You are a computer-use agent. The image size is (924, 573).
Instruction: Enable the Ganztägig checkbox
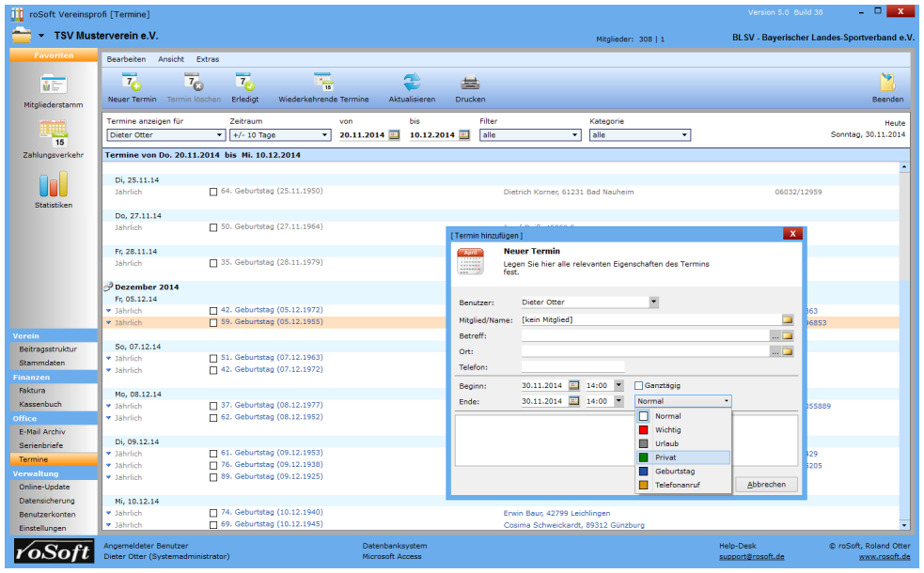click(x=639, y=385)
